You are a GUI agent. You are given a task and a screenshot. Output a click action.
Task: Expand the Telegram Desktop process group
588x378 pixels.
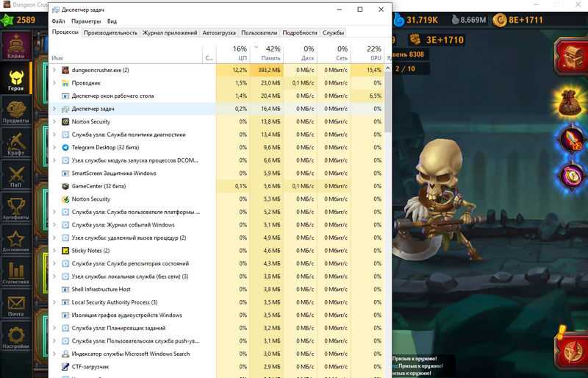[54, 148]
